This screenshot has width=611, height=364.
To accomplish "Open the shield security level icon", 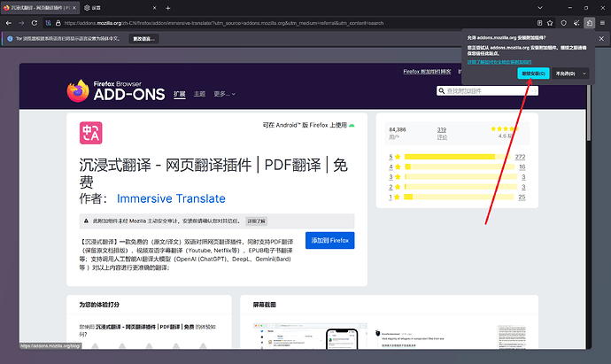I will pyautogui.click(x=563, y=23).
